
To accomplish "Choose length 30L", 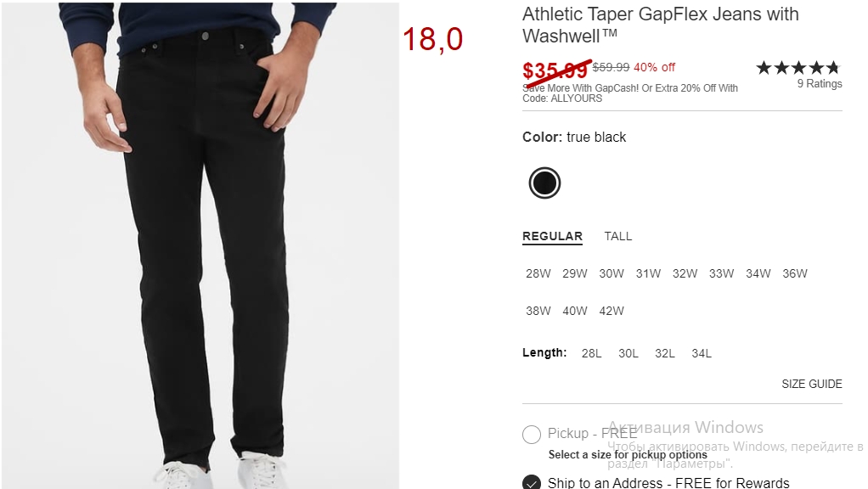I will (x=628, y=353).
